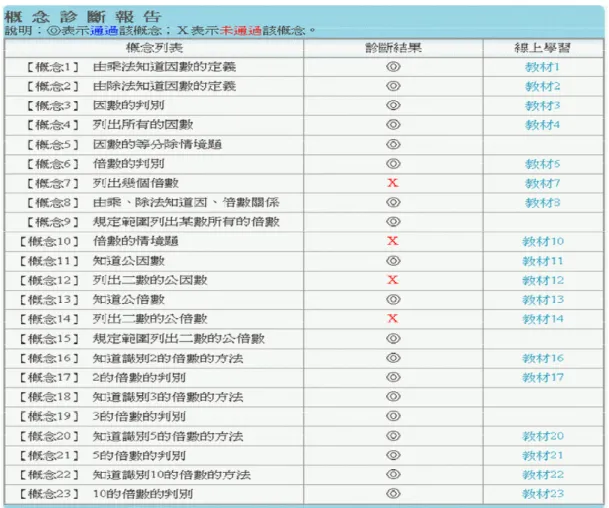Viewport: 609px width, 508px height.
Task: Open the 教材11 link
Action: pos(543,261)
